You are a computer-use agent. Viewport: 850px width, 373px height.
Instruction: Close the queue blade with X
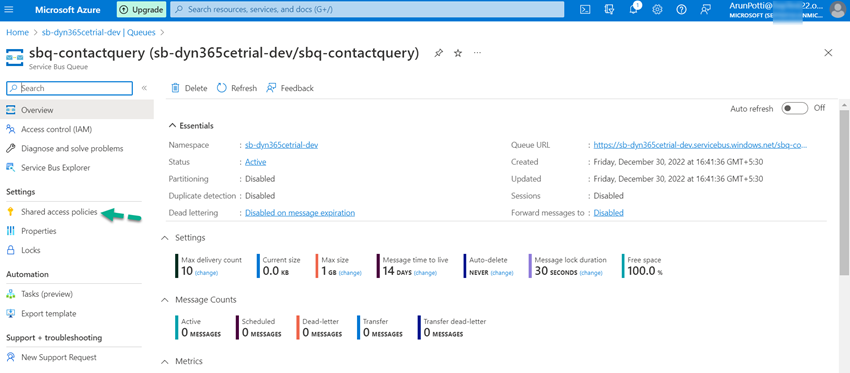click(x=828, y=53)
